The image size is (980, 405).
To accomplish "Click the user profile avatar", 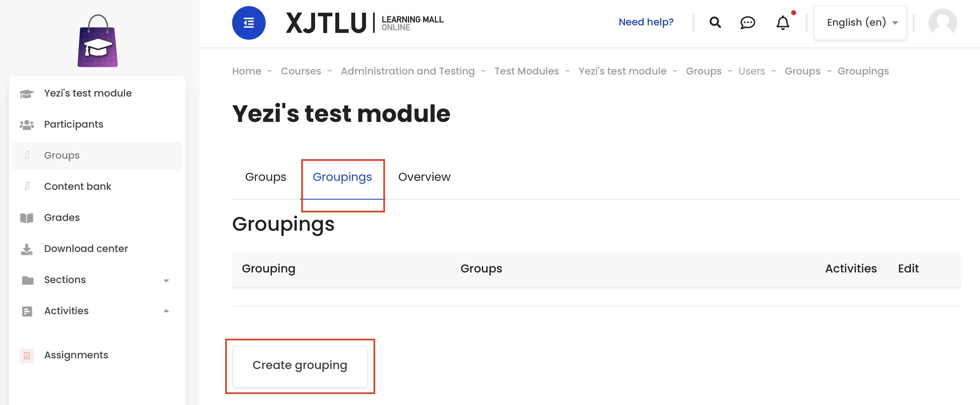I will pyautogui.click(x=942, y=23).
